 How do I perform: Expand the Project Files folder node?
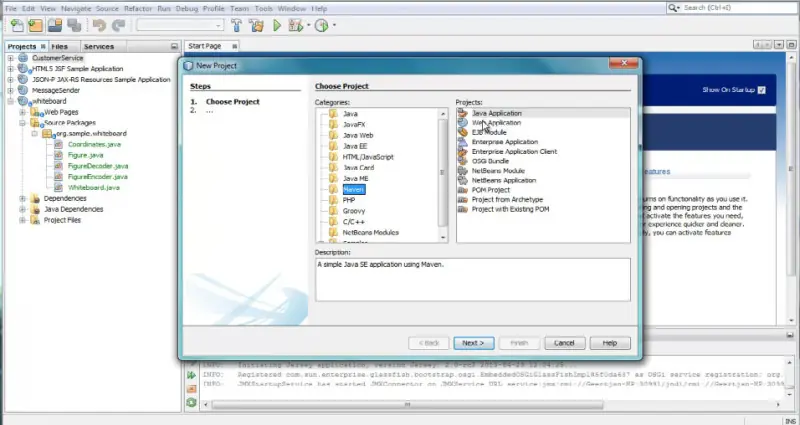pyautogui.click(x=22, y=220)
